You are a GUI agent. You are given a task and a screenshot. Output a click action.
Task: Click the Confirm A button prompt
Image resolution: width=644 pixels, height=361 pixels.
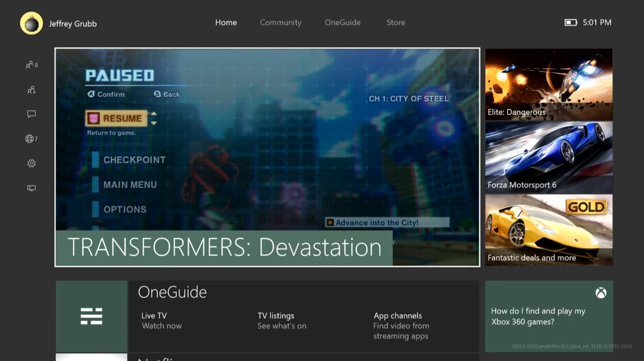point(106,94)
